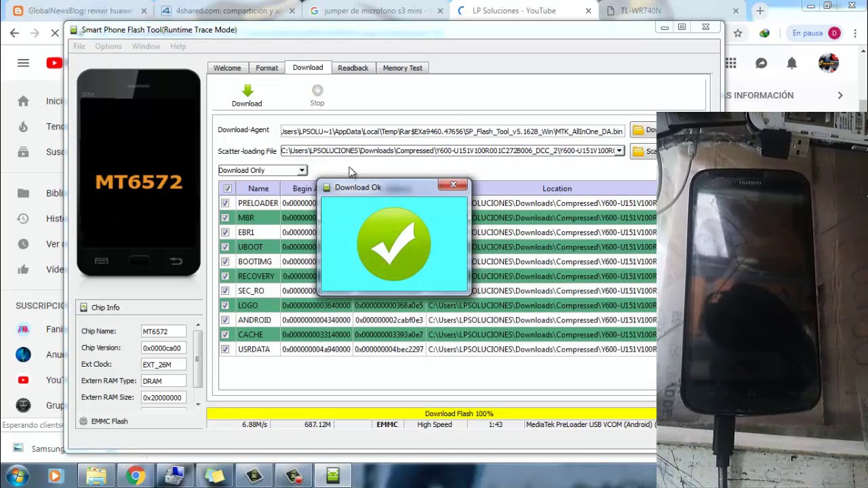
Task: Open YouTube Watch Later clock sidebar icon
Action: [23, 244]
